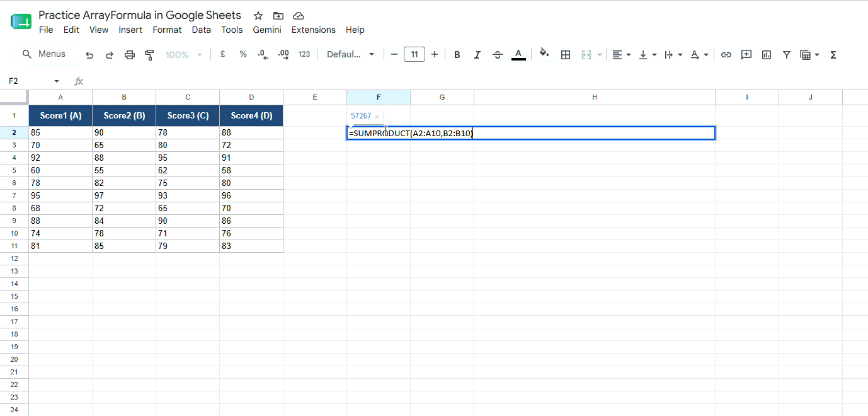This screenshot has width=868, height=416.
Task: Decrease font size with minus button
Action: (394, 55)
